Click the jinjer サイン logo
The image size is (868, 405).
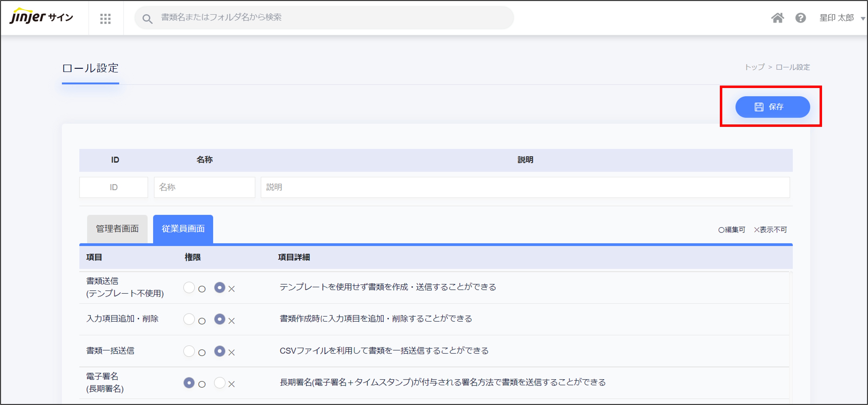click(41, 17)
